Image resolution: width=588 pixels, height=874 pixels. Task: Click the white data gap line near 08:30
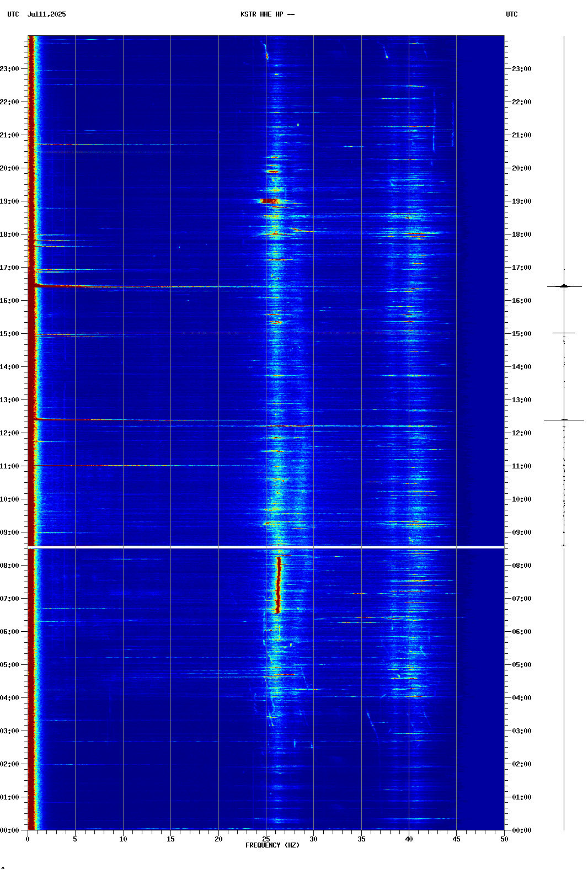pos(266,547)
